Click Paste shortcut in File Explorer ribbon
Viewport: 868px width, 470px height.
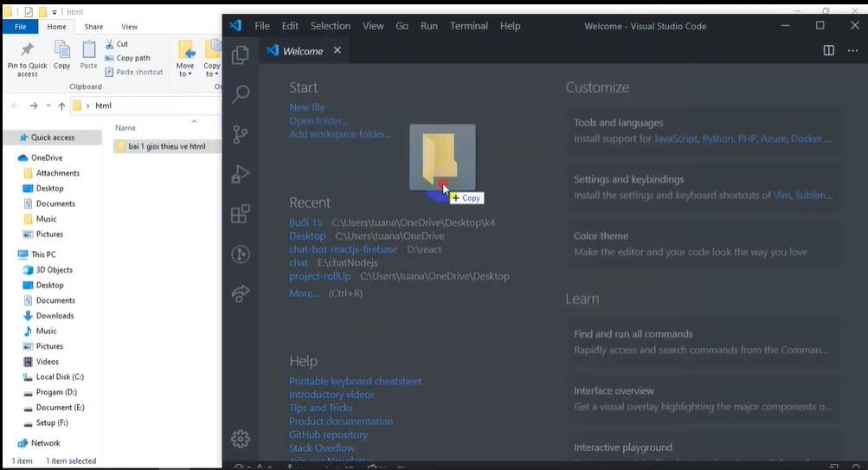pos(134,72)
